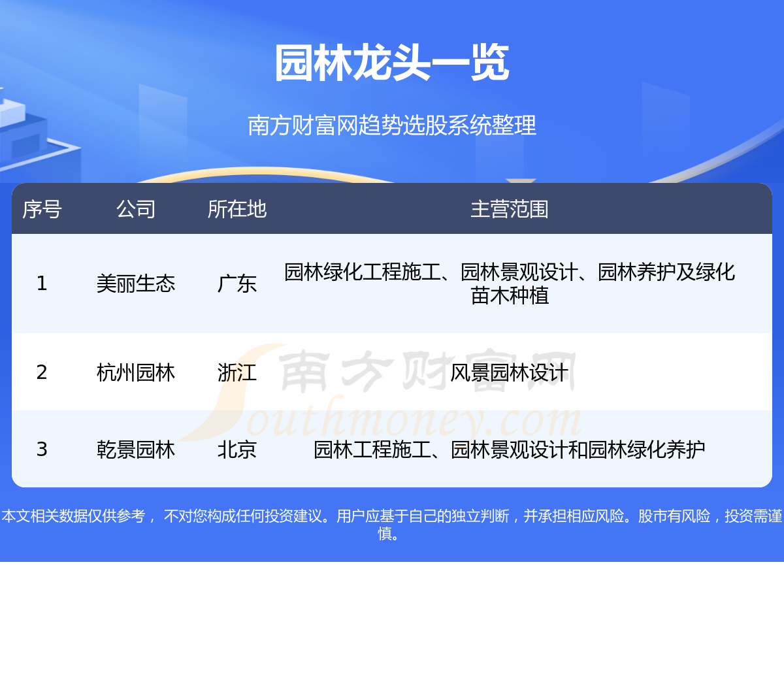The width and height of the screenshot is (784, 686).
Task: Select company name 美丽生态
Action: 136,284
